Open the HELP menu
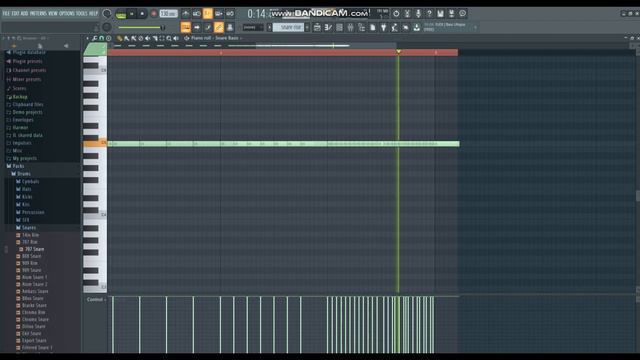 tap(93, 13)
